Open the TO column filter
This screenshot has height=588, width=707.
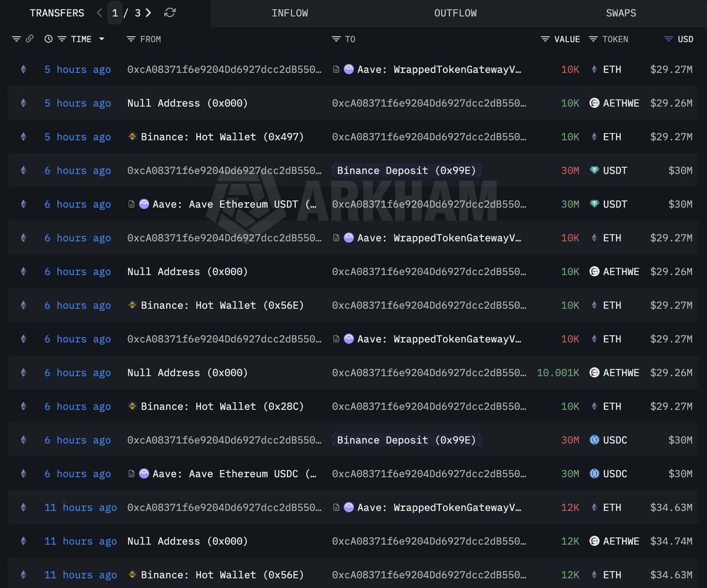pyautogui.click(x=336, y=39)
